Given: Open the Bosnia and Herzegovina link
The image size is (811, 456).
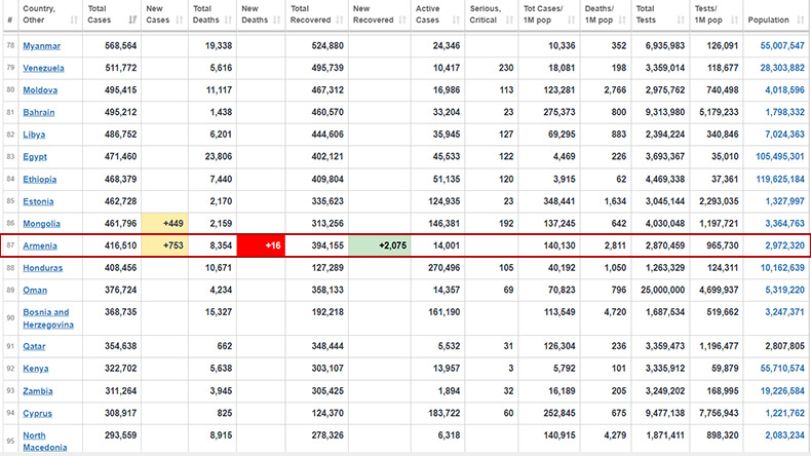Looking at the screenshot, I should point(48,318).
